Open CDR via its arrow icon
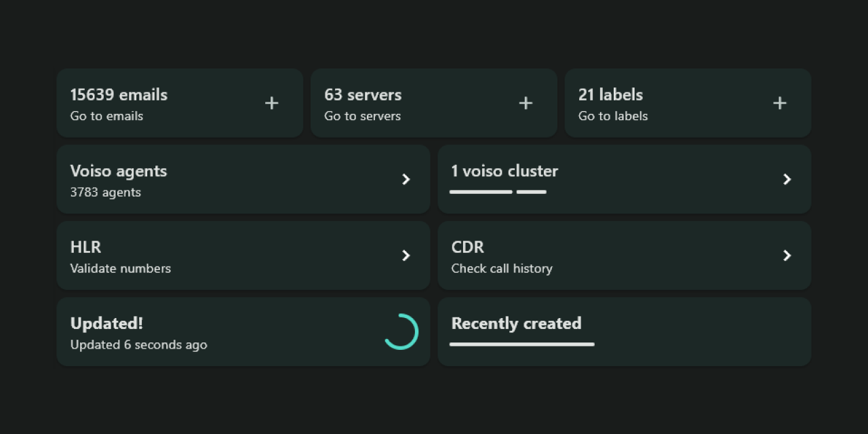868x434 pixels. 787,256
